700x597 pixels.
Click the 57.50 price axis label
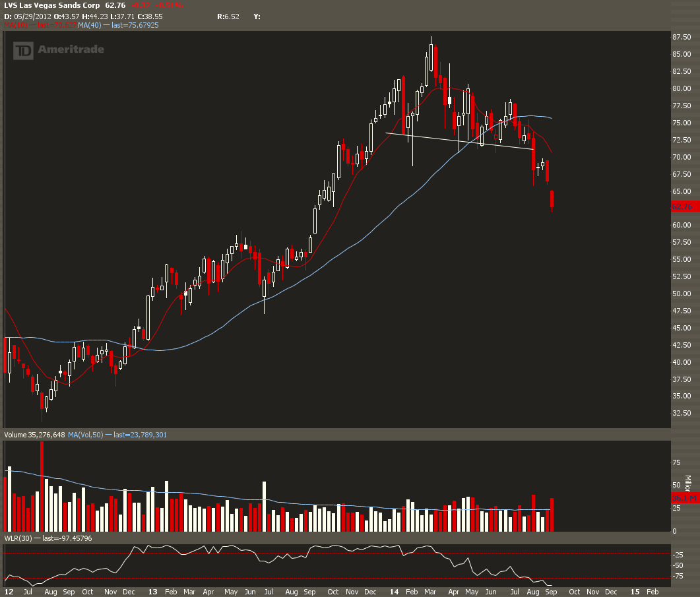coord(682,242)
